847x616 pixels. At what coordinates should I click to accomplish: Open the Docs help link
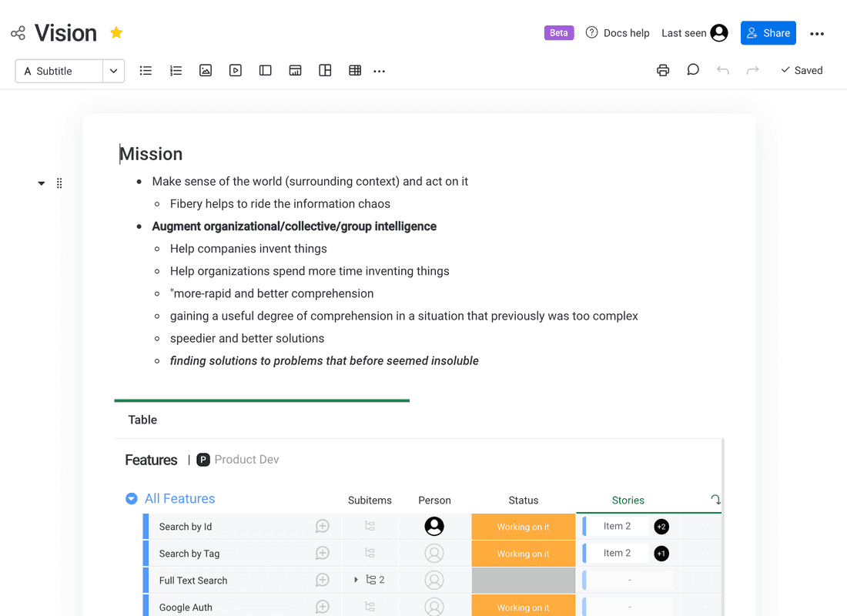coord(618,33)
